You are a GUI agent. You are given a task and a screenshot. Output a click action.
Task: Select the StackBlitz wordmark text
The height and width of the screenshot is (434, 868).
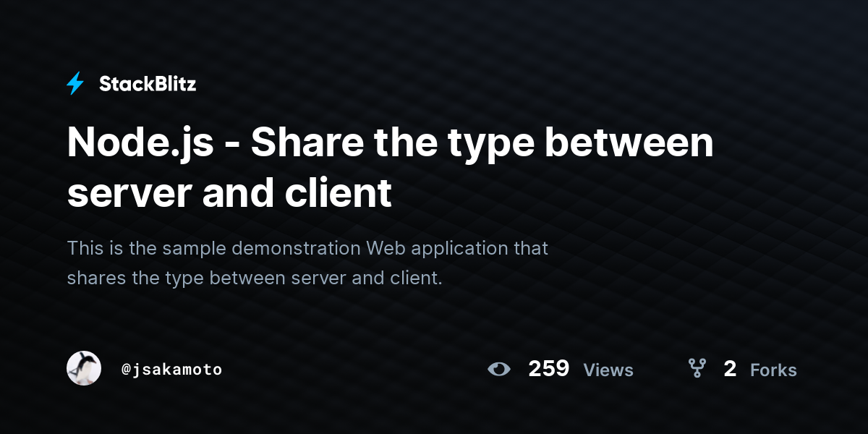[x=148, y=84]
